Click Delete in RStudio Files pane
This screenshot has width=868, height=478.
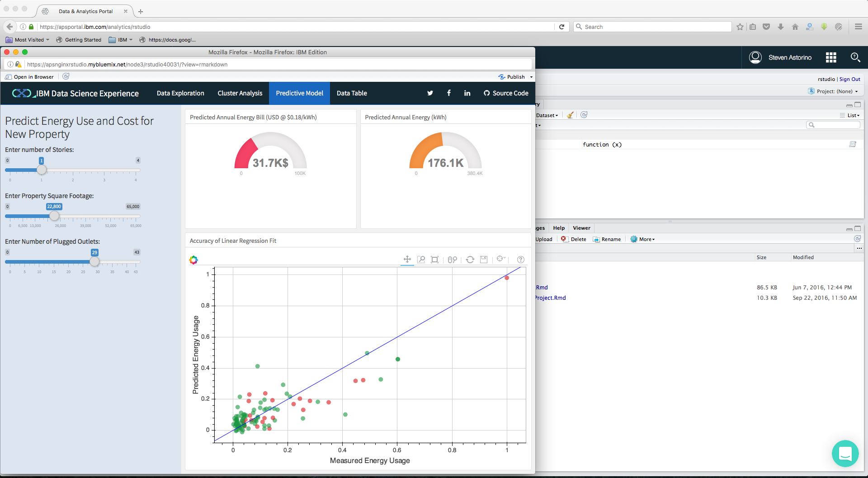[x=574, y=239]
